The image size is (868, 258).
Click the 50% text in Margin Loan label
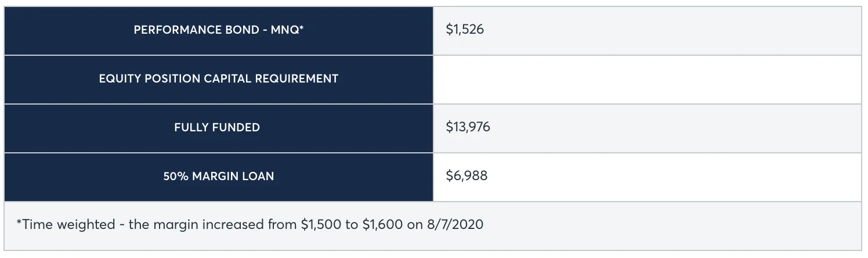176,177
